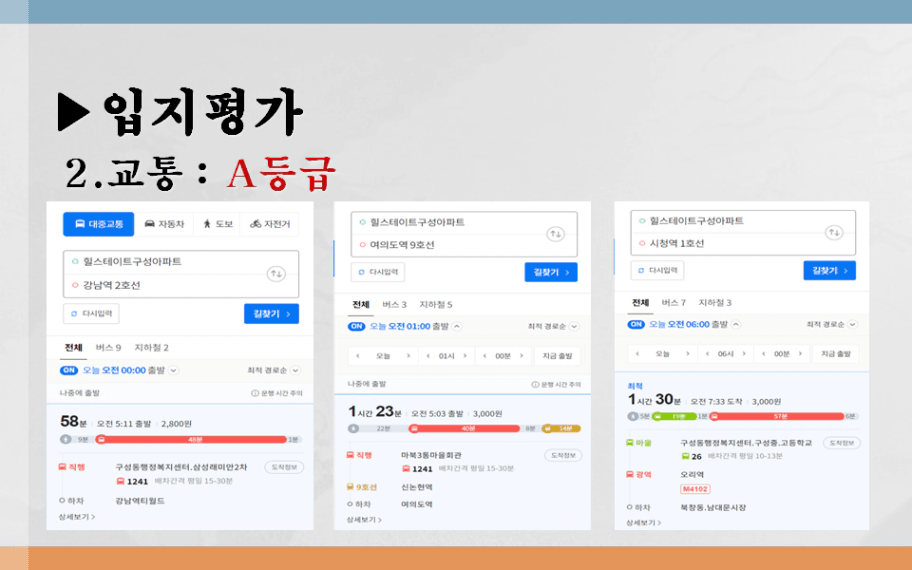Open 상세보기 details link in 시청역 panel
Screen dimensions: 912x570
pyautogui.click(x=643, y=523)
